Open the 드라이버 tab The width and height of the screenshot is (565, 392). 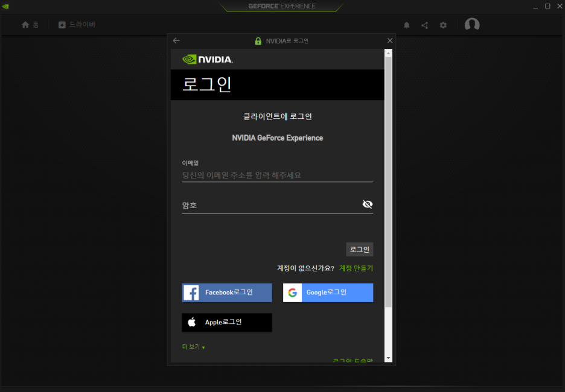[x=77, y=25]
